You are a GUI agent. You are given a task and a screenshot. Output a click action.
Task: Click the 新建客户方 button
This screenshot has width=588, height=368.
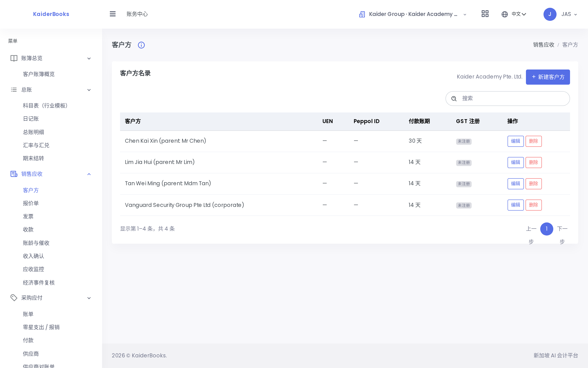pos(548,77)
